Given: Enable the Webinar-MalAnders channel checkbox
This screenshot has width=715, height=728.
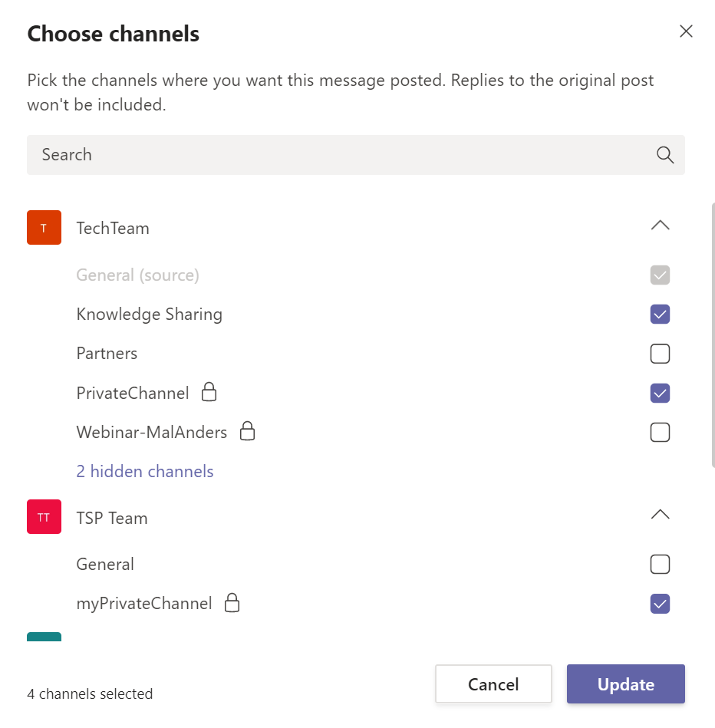Looking at the screenshot, I should pos(660,432).
